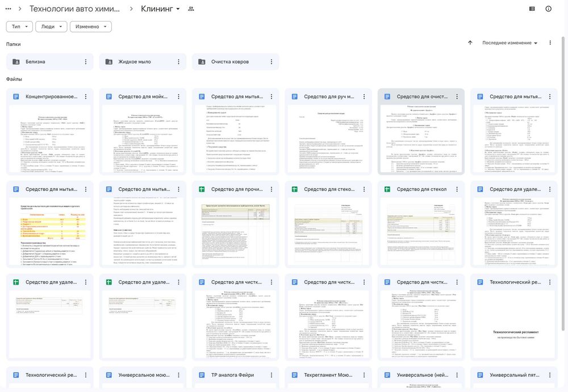Viewport: 568px width, 392px height.
Task: Reverse sort direction with the arrow icon
Action: pyautogui.click(x=470, y=43)
